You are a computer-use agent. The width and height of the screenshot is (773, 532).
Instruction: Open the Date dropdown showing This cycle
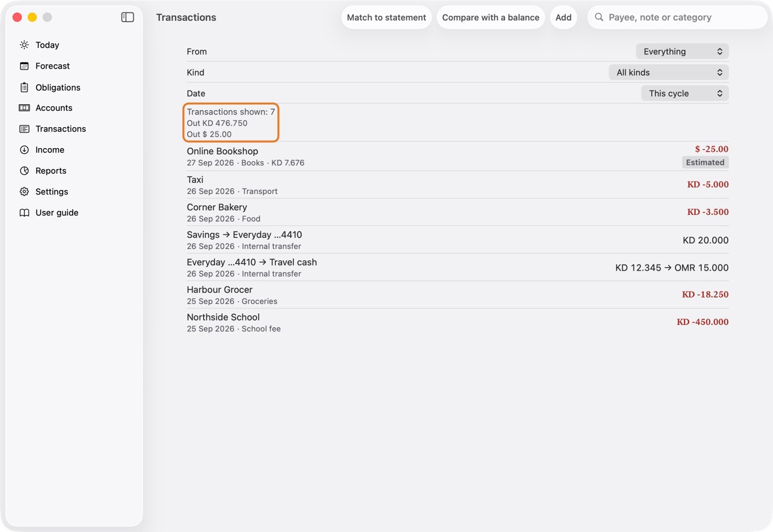tap(685, 93)
